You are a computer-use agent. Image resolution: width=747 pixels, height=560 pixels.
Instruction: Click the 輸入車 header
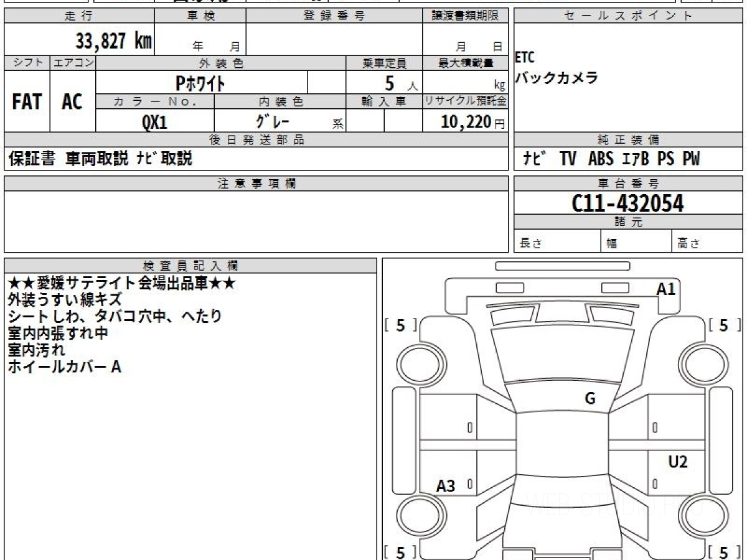[384, 101]
